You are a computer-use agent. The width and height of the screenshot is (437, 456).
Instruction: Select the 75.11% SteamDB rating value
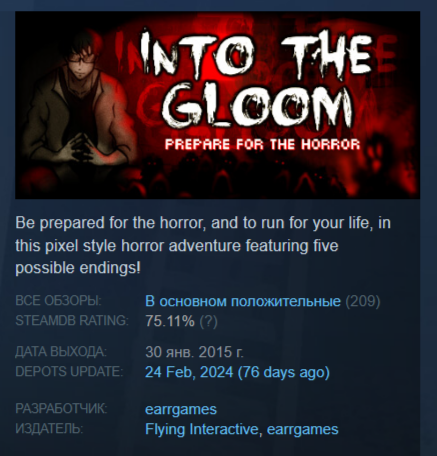pos(170,321)
